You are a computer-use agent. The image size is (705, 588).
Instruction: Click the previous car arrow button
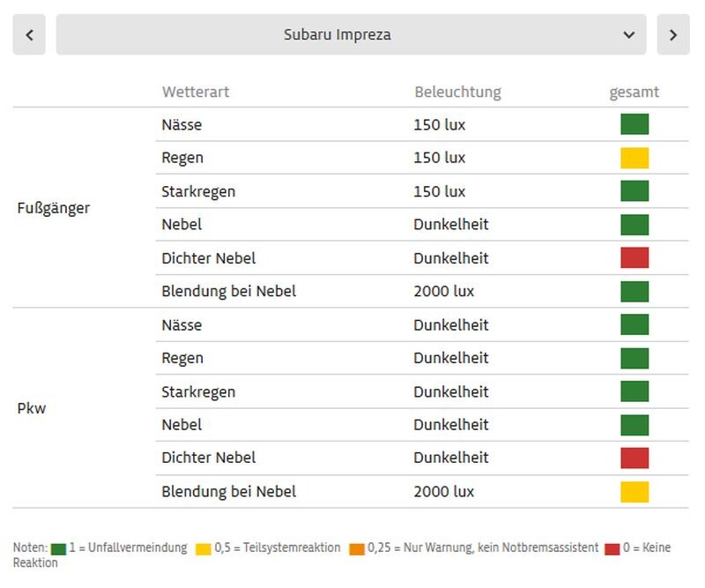pos(29,34)
